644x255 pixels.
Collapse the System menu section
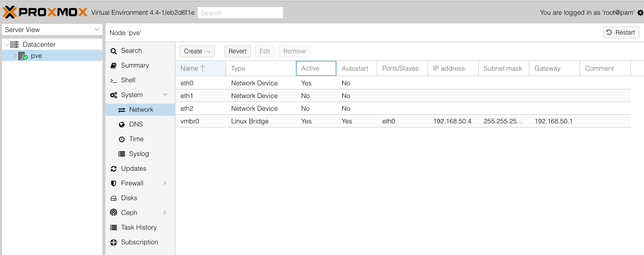pos(165,95)
